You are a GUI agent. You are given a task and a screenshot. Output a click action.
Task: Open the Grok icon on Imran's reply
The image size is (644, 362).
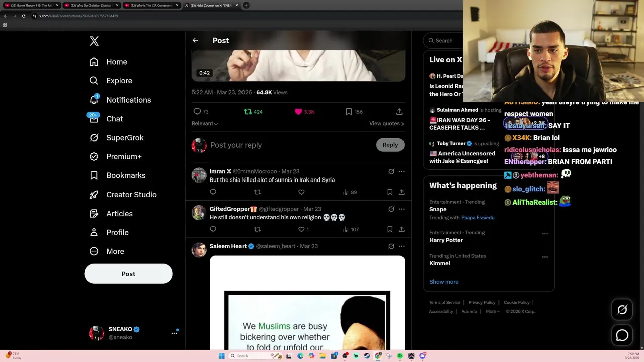391,171
